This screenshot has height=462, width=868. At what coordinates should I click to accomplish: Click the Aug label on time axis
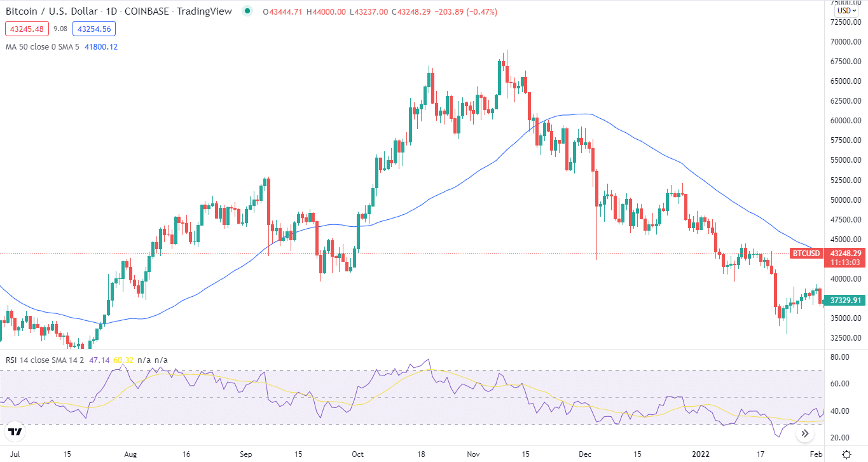(131, 454)
